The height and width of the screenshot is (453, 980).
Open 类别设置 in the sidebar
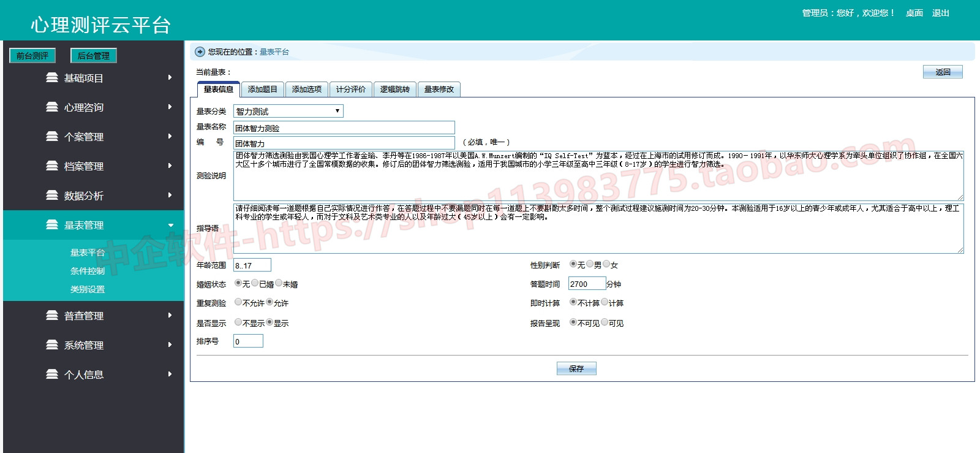(88, 289)
